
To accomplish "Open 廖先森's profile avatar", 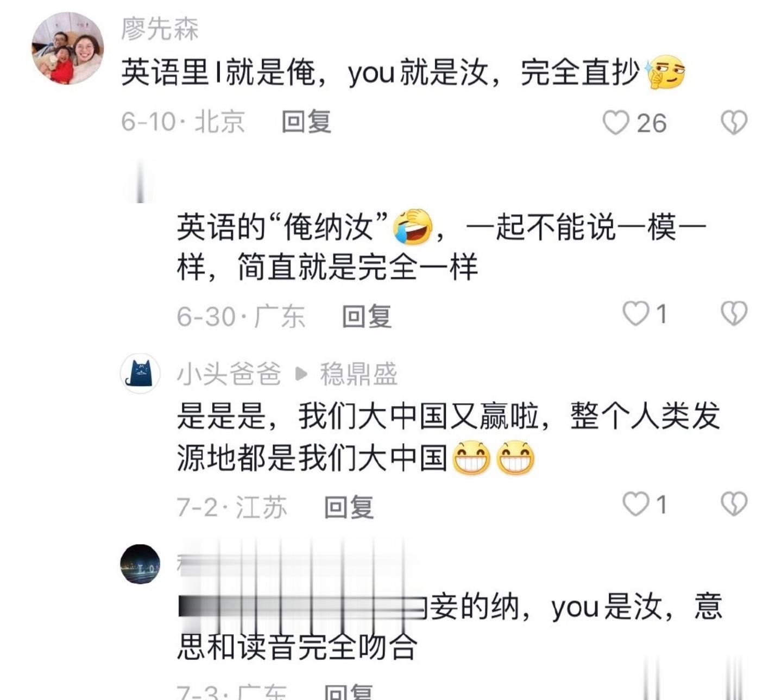I will point(68,49).
